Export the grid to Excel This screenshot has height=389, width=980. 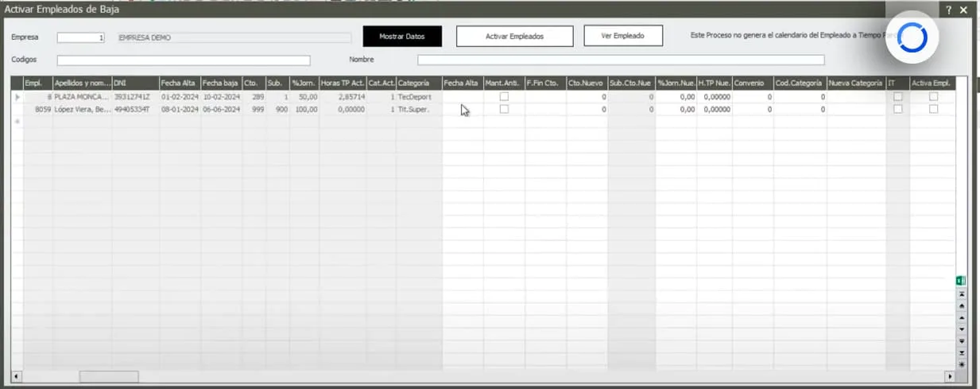click(961, 281)
